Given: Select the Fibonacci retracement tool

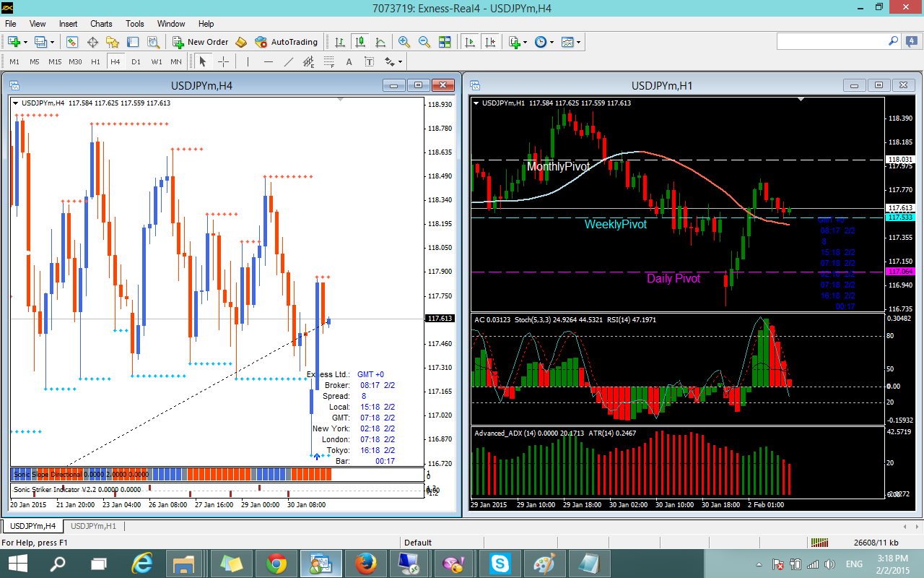Looking at the screenshot, I should click(329, 61).
